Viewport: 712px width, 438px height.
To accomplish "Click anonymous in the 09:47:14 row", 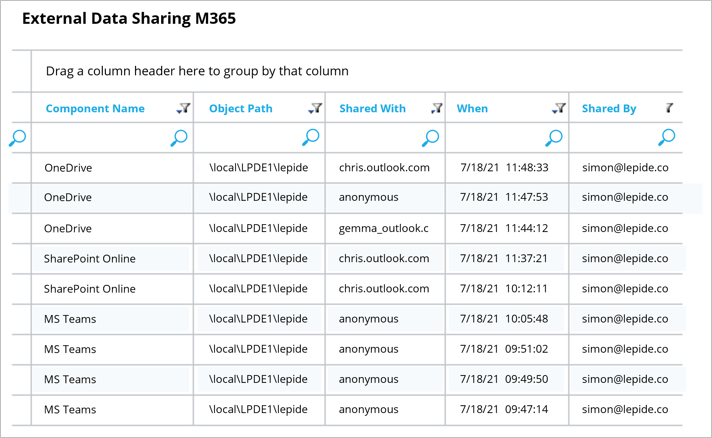I will [368, 410].
